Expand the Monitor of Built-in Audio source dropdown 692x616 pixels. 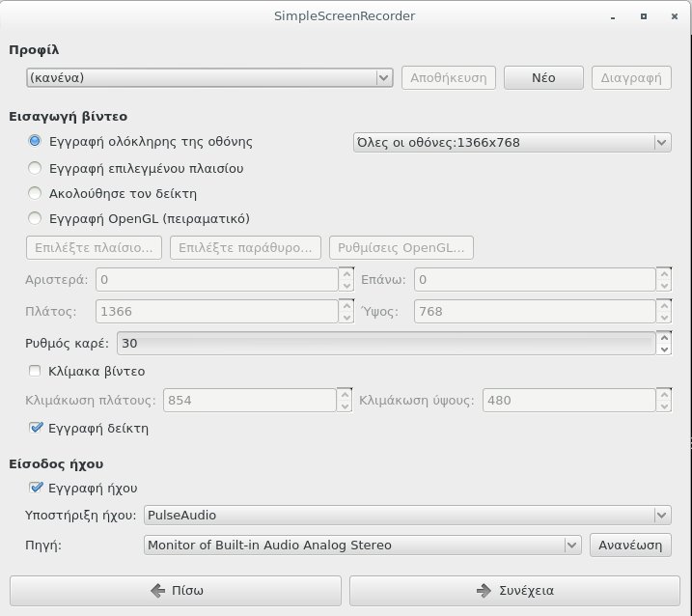coord(363,545)
